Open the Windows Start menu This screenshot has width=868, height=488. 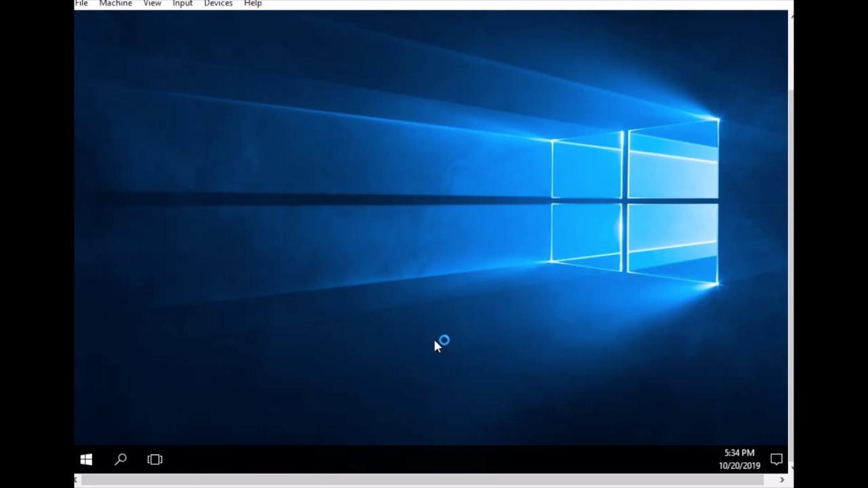click(x=86, y=460)
